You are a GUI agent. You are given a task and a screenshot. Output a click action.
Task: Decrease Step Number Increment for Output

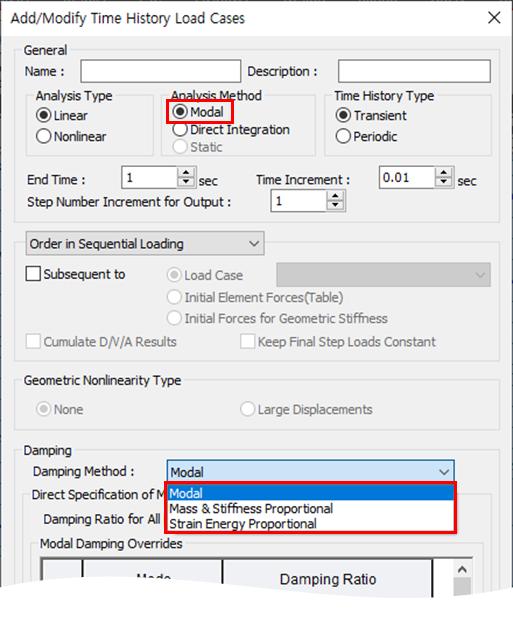tap(335, 206)
